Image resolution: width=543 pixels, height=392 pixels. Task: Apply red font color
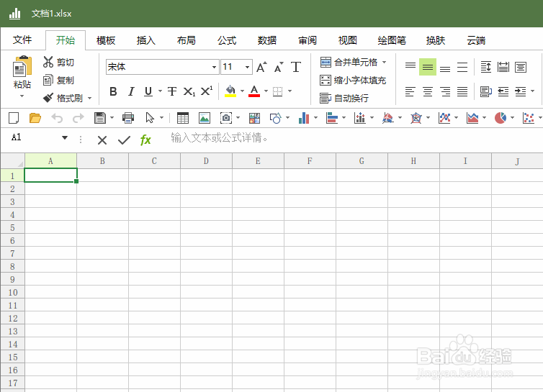coord(254,91)
